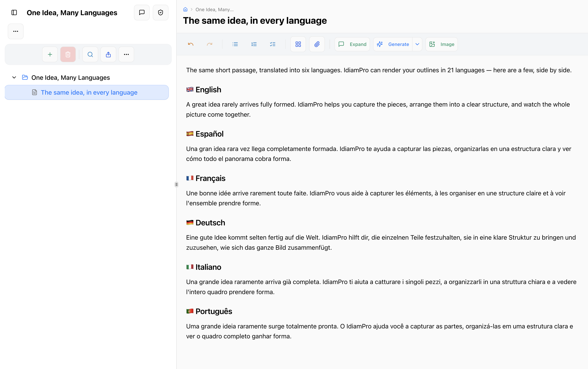Screen dimensions: 588x369
Task: Insert a checklist
Action: tap(273, 44)
